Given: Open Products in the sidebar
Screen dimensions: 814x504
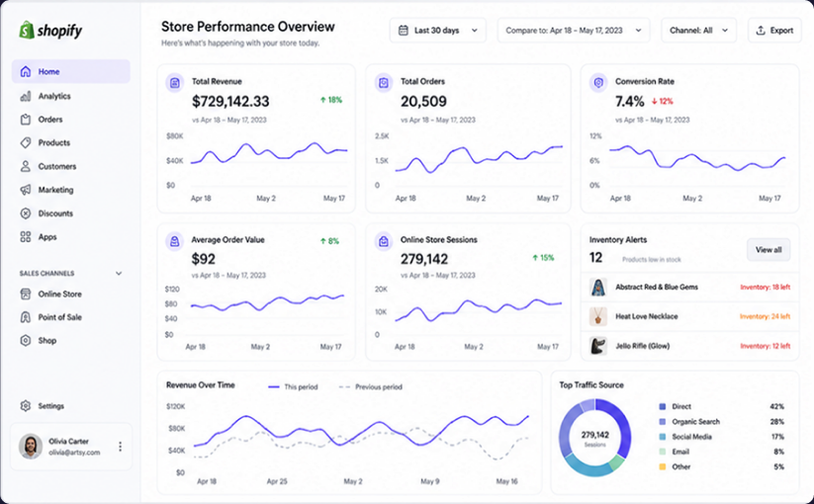Looking at the screenshot, I should click(70, 142).
